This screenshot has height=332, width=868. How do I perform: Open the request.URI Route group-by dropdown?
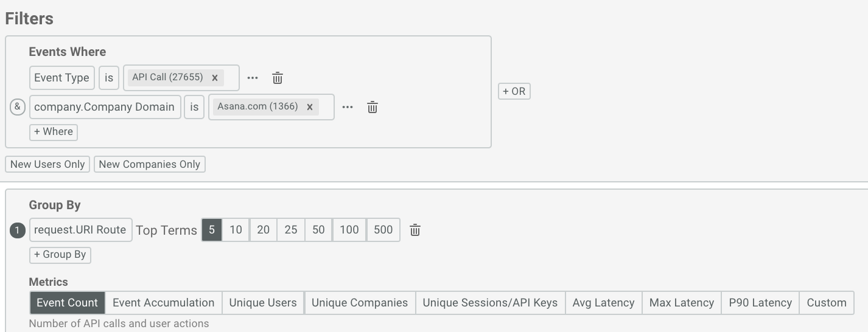click(x=80, y=230)
